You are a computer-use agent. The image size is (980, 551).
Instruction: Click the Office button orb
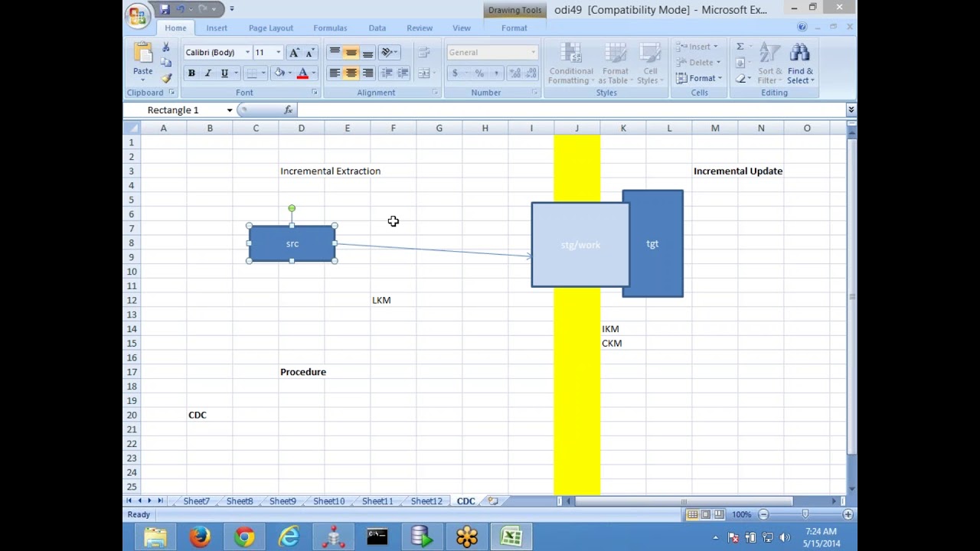pyautogui.click(x=139, y=15)
